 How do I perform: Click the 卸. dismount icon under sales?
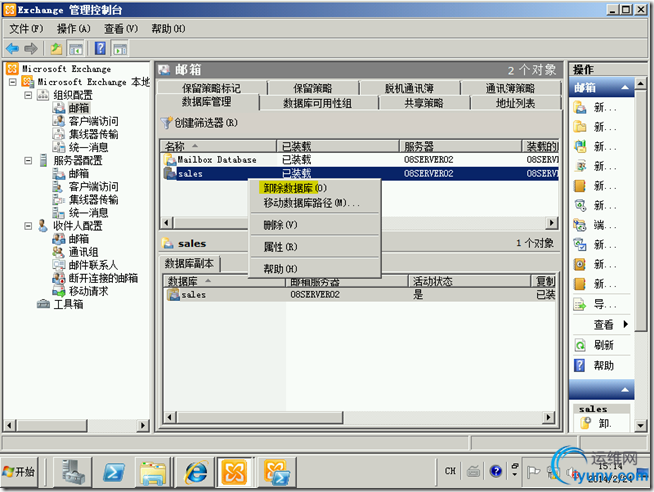tap(586, 423)
